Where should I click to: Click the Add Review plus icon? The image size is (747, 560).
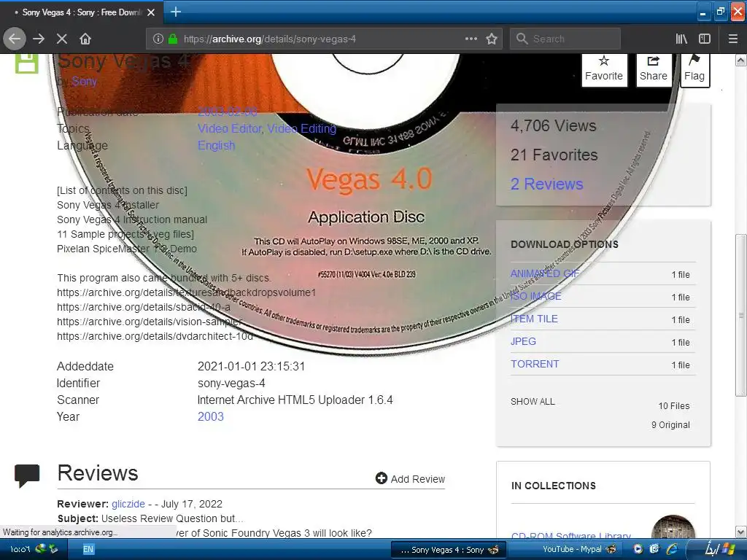click(x=381, y=478)
